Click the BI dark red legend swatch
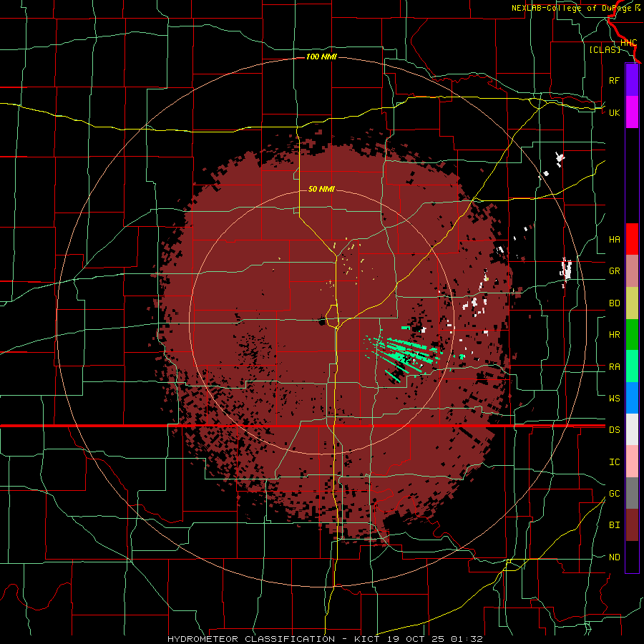 (x=632, y=525)
